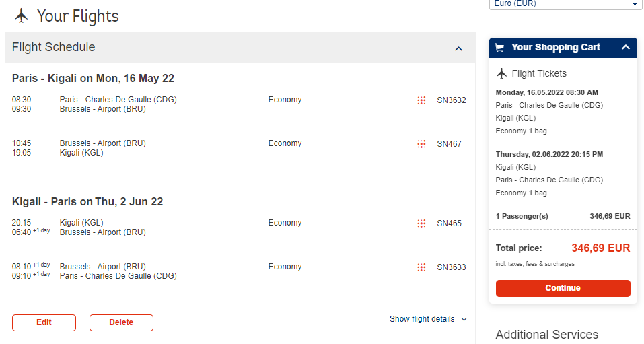This screenshot has width=644, height=344.
Task: Click the total price 346,69 EUR
Action: coord(600,248)
